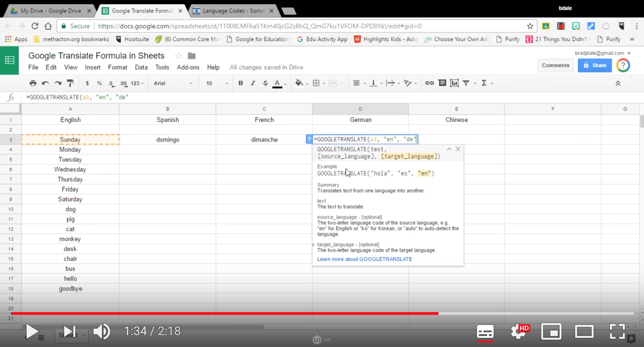Image resolution: width=644 pixels, height=347 pixels.
Task: Apply bold formatting with the B icon
Action: pyautogui.click(x=241, y=83)
